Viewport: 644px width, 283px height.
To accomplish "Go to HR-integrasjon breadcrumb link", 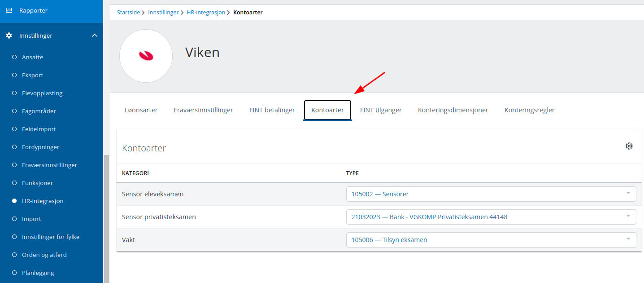I will pos(206,13).
